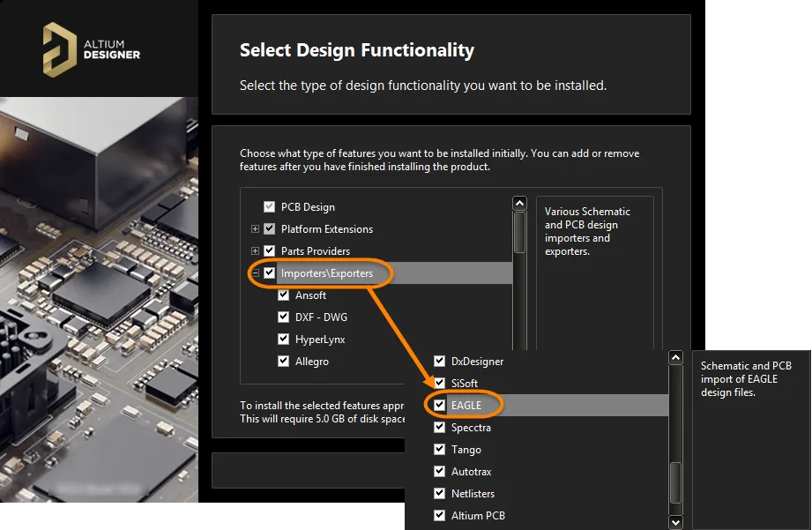
Task: Select the Importers\Exporters item
Action: coord(327,273)
